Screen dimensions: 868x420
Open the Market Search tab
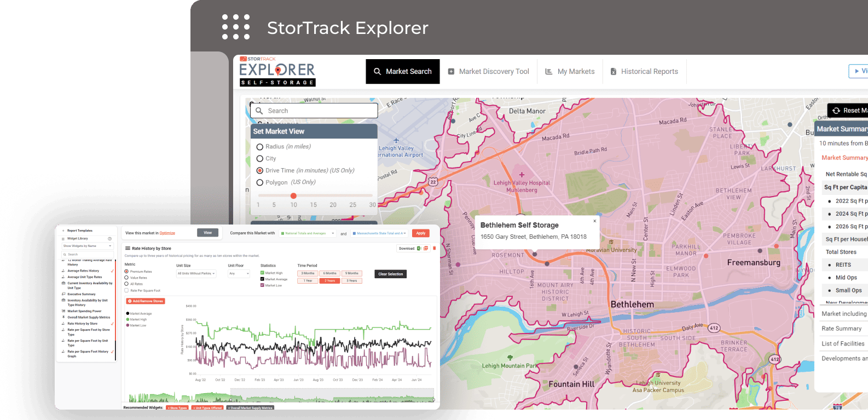pyautogui.click(x=403, y=72)
